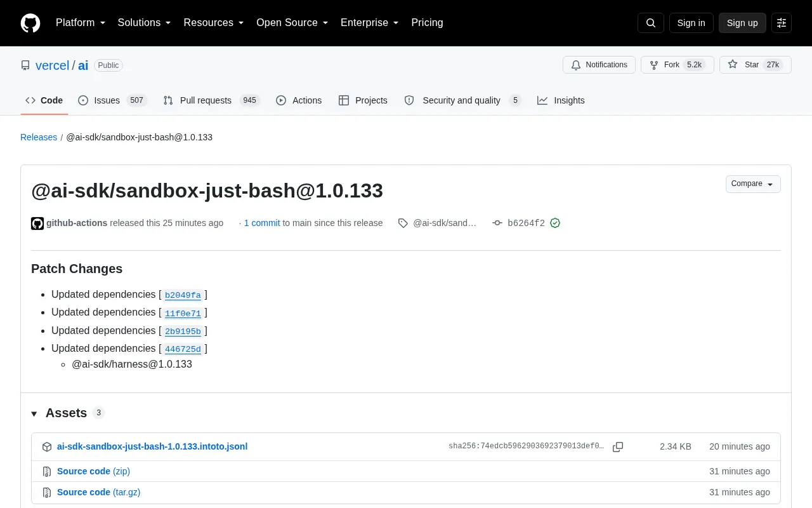Image resolution: width=812 pixels, height=508 pixels.
Task: Open commit 11f0e71 link
Action: 183,313
